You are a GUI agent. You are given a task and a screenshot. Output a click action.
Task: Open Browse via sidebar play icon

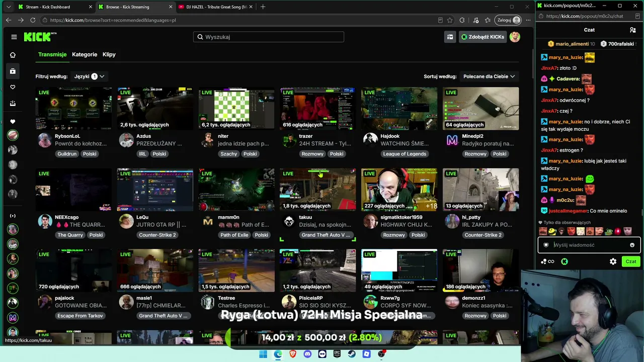(x=13, y=71)
